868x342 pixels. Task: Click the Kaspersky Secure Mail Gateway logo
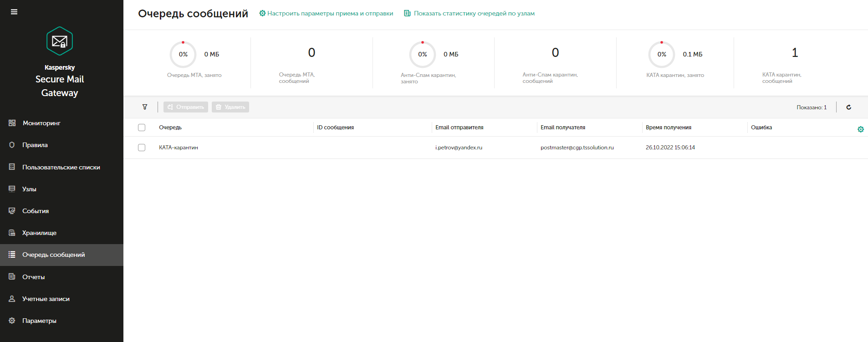60,41
